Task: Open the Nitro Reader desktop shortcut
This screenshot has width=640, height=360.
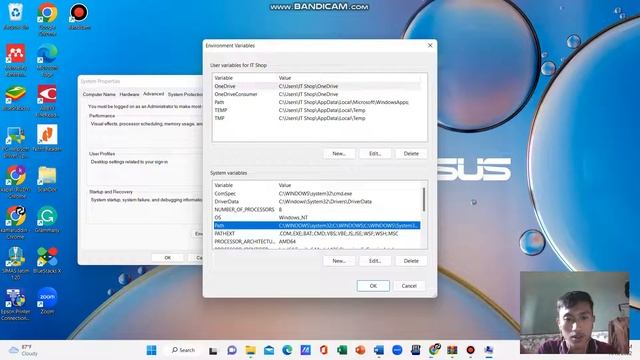Action: (47, 138)
